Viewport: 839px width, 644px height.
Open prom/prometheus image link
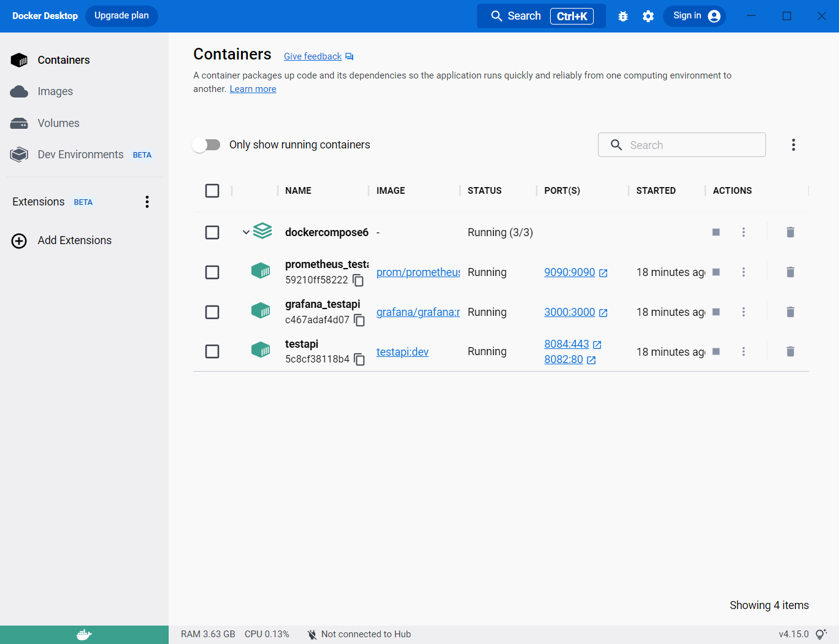tap(418, 272)
